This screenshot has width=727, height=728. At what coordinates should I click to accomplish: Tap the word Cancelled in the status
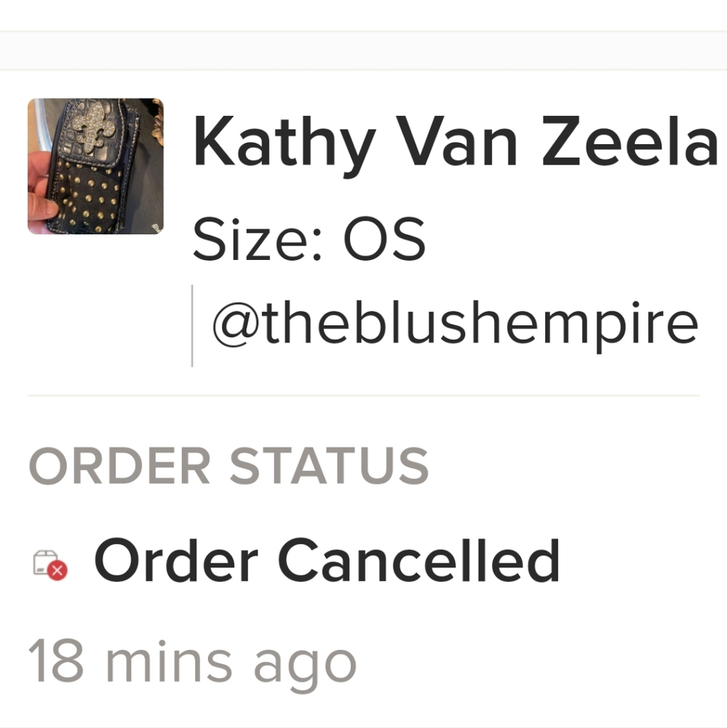[x=418, y=560]
